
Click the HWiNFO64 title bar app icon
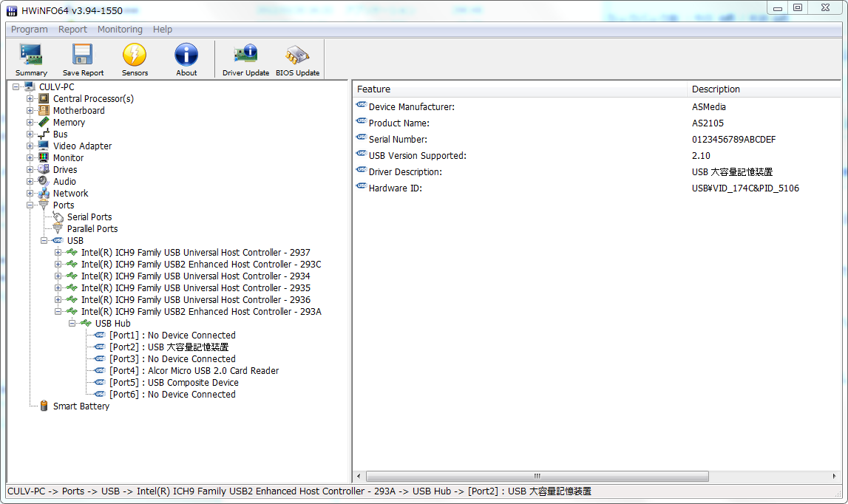point(11,11)
